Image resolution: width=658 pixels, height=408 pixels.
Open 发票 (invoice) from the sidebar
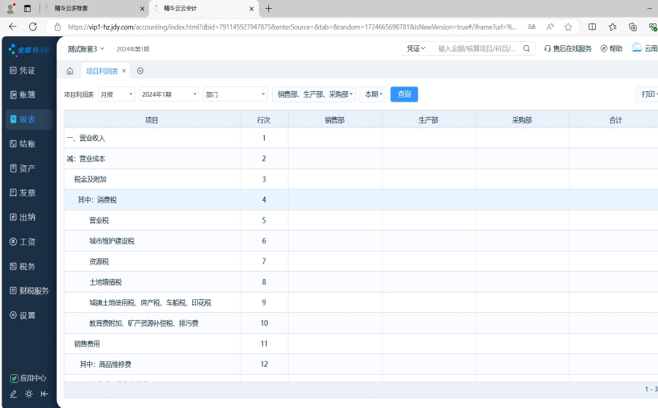[24, 193]
